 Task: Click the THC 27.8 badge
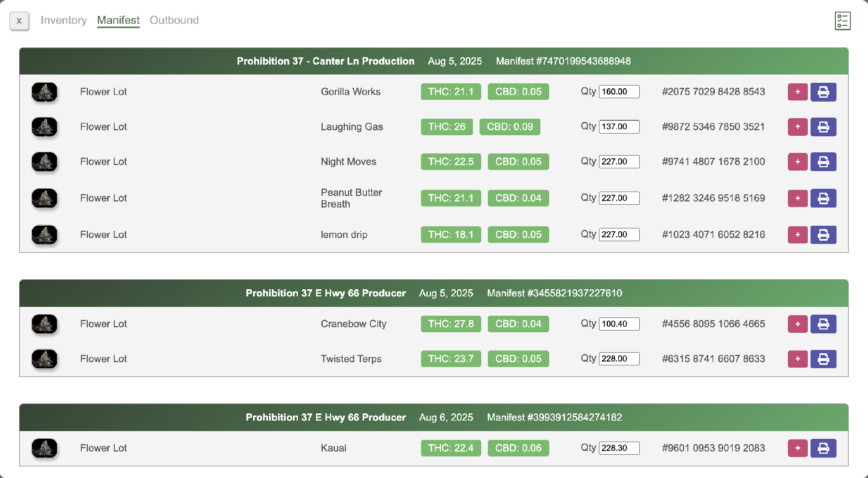pyautogui.click(x=451, y=324)
